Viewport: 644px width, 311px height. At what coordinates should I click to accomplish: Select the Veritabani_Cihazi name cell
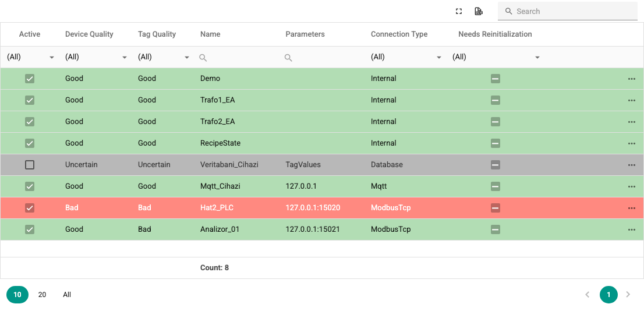coord(229,165)
